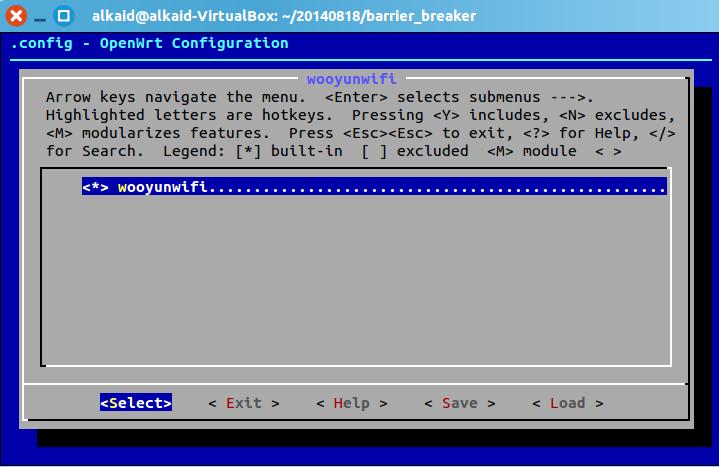Image resolution: width=719 pixels, height=467 pixels.
Task: Toggle the <*> marker beside wooyunwifi
Action: [95, 187]
